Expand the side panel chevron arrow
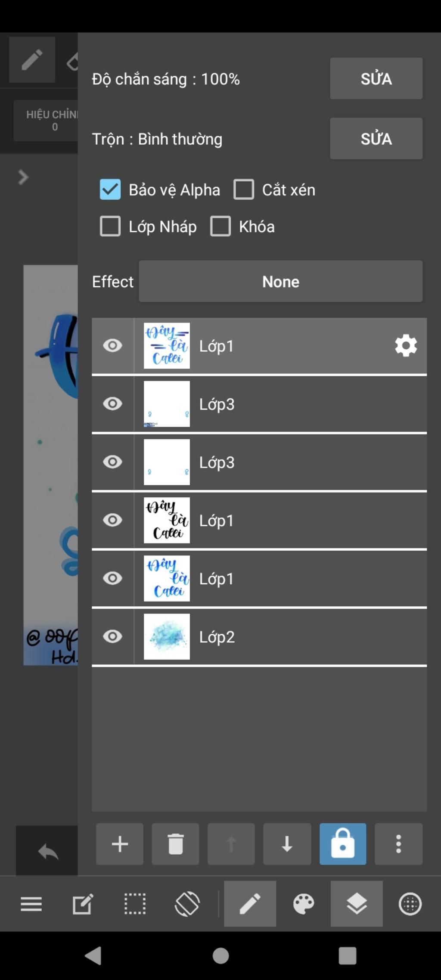441x980 pixels. pos(23,177)
